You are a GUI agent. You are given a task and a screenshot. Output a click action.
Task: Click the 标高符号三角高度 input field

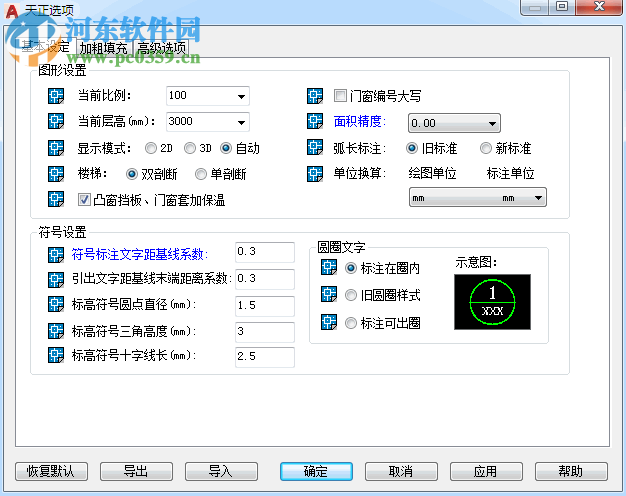pyautogui.click(x=265, y=332)
